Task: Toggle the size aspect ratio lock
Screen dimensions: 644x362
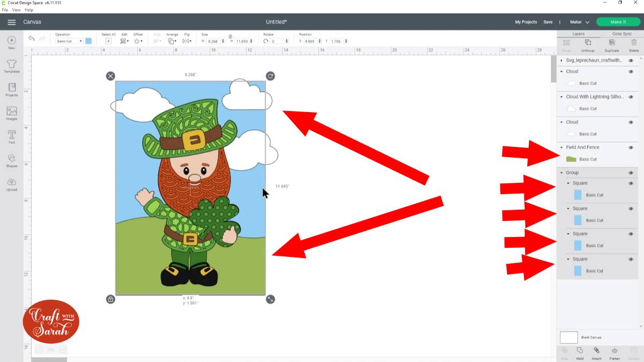Action: pos(230,35)
